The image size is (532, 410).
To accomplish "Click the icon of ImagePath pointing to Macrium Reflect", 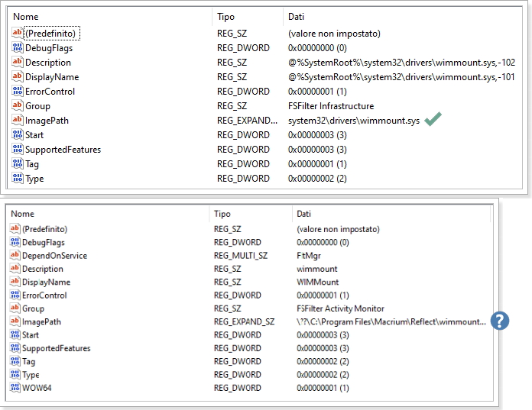I will coord(15,321).
